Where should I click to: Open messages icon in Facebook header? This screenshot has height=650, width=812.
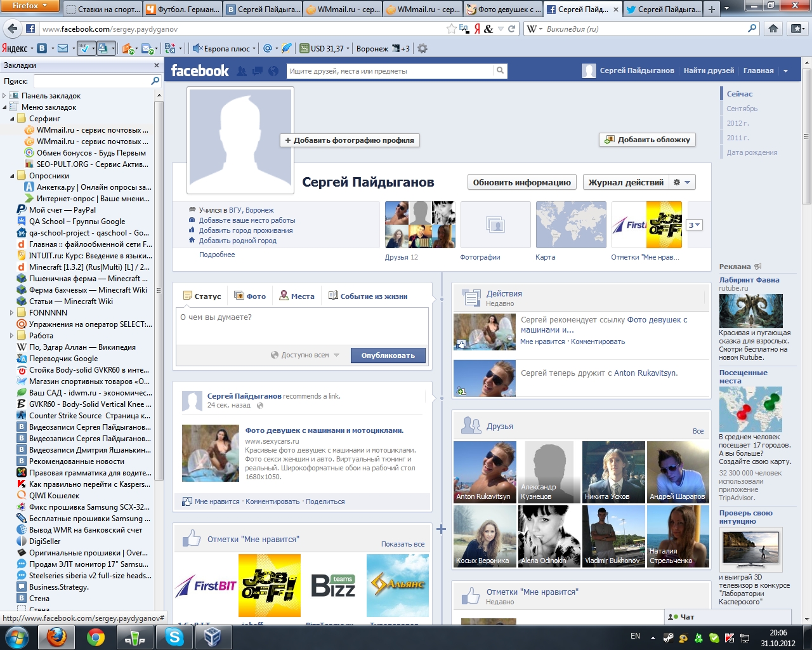(258, 71)
